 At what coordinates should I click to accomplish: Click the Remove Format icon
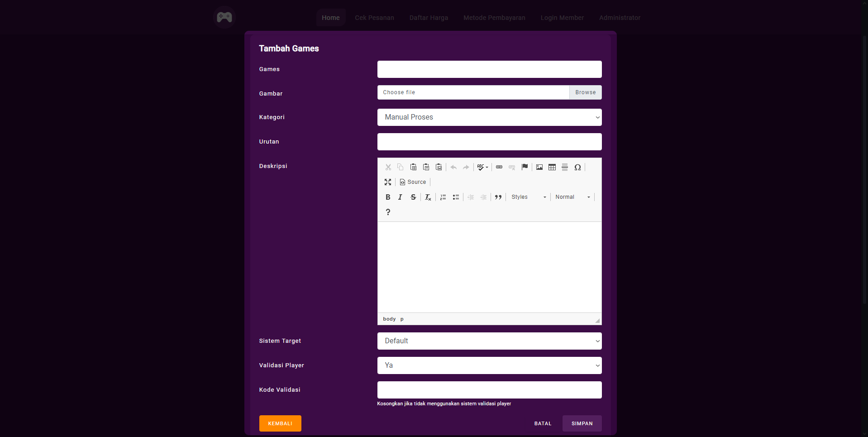click(428, 197)
